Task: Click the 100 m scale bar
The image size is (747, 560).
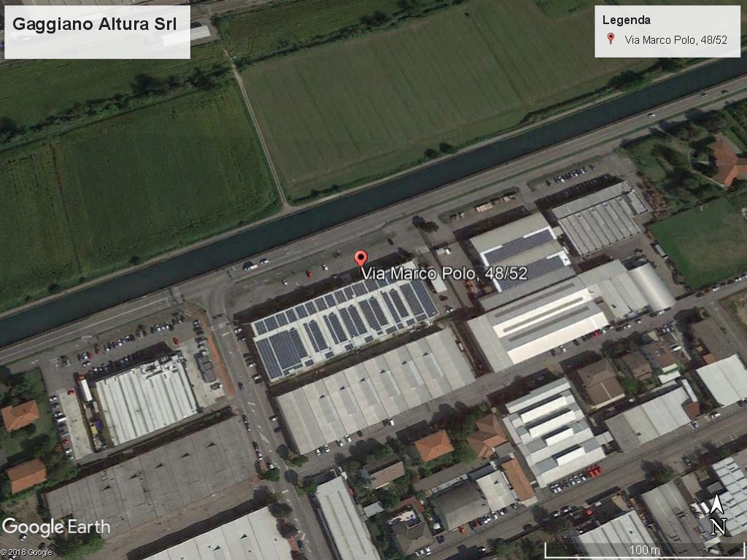Action: click(645, 551)
